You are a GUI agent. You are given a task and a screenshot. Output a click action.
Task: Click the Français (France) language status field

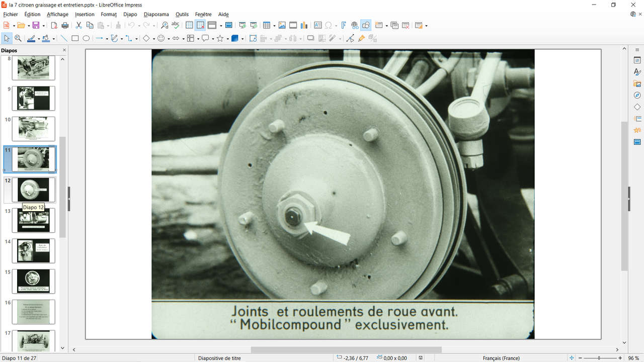coord(501,358)
